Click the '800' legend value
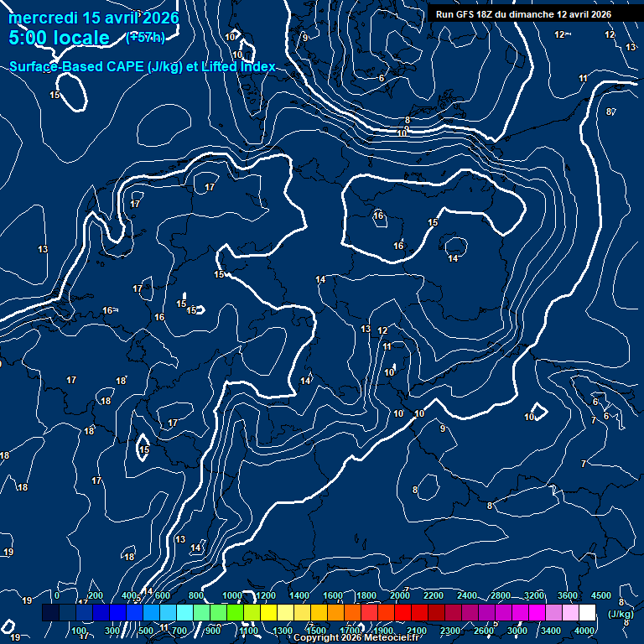Image resolution: width=644 pixels, height=644 pixels. click(x=196, y=595)
